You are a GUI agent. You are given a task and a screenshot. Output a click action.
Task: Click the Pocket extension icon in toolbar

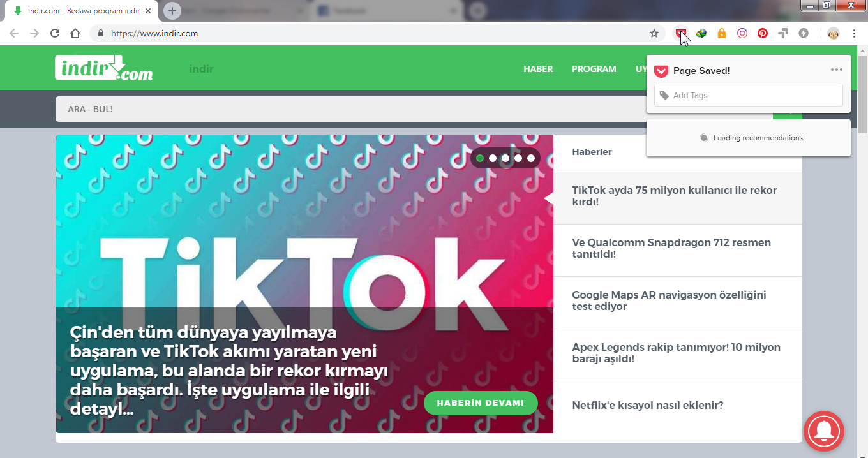pos(681,33)
